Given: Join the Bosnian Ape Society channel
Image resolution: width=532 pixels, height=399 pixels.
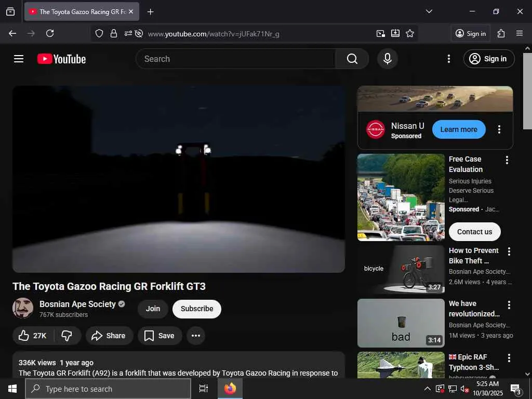Looking at the screenshot, I should click(x=153, y=309).
